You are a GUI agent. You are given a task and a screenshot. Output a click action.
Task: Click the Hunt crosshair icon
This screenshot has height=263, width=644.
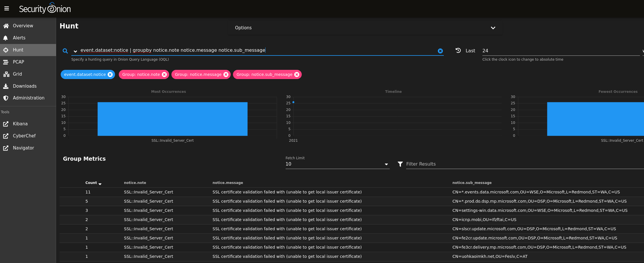click(6, 50)
